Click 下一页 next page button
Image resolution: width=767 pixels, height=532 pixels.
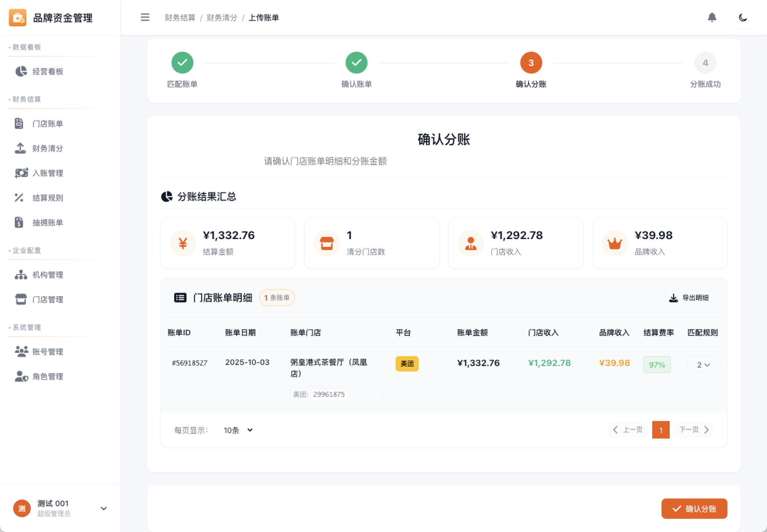click(x=694, y=430)
